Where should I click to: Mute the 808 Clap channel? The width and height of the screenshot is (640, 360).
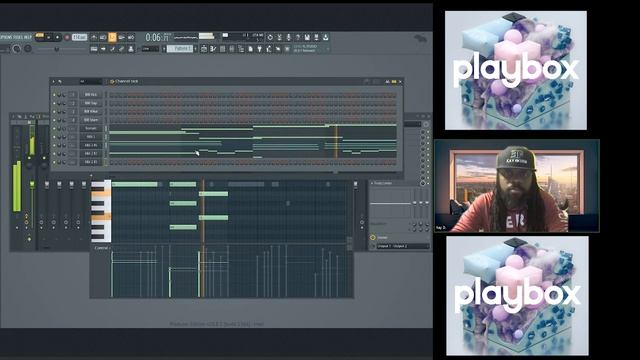tap(54, 103)
